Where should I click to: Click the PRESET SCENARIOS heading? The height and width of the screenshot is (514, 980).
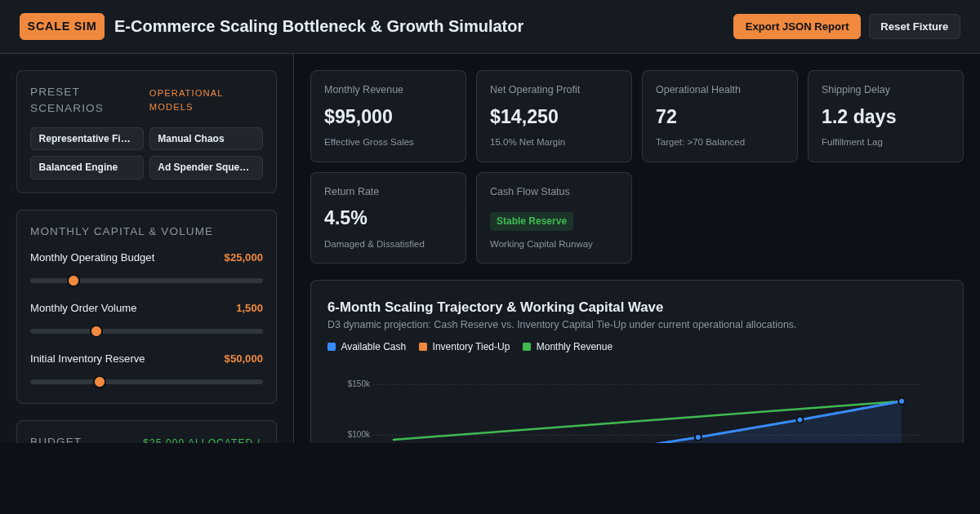(67, 100)
